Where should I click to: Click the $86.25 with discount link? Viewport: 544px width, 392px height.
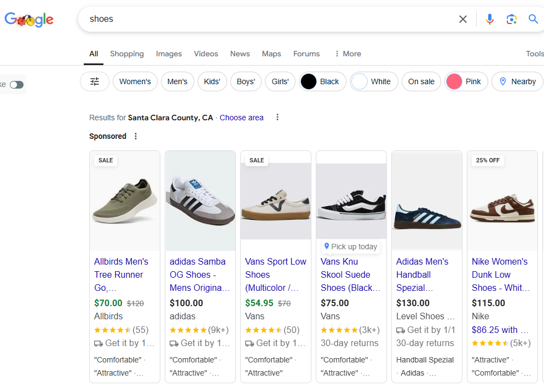coord(500,330)
